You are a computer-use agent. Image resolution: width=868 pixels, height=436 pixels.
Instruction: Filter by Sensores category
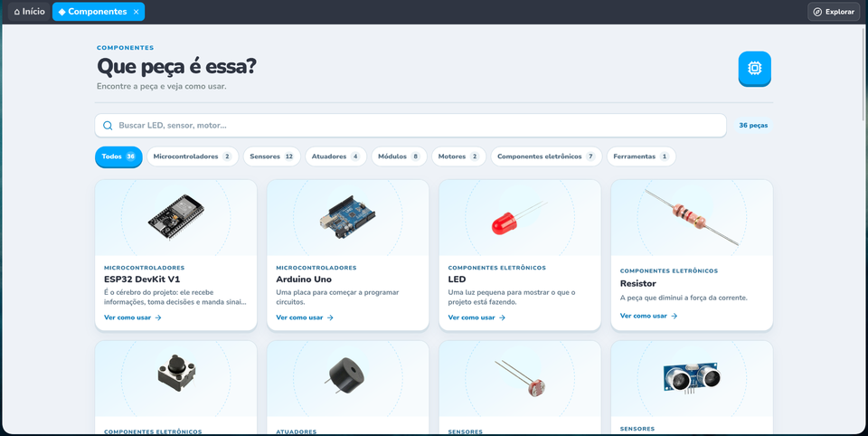click(x=272, y=156)
